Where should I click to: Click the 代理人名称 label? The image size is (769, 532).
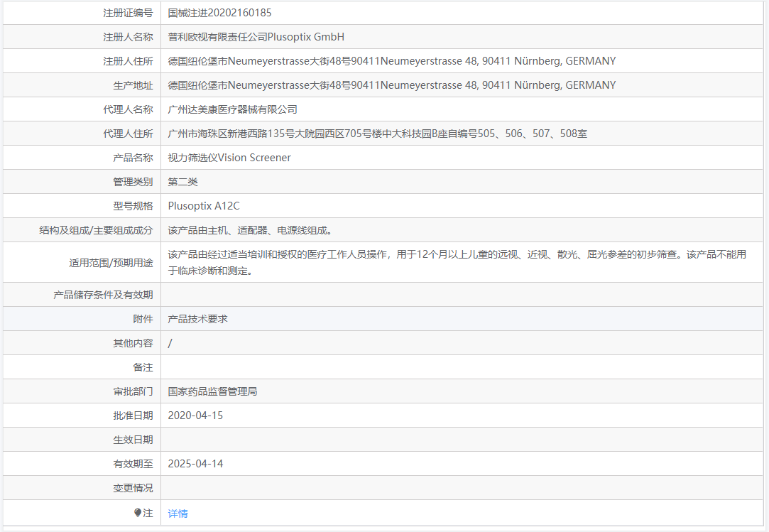128,109
